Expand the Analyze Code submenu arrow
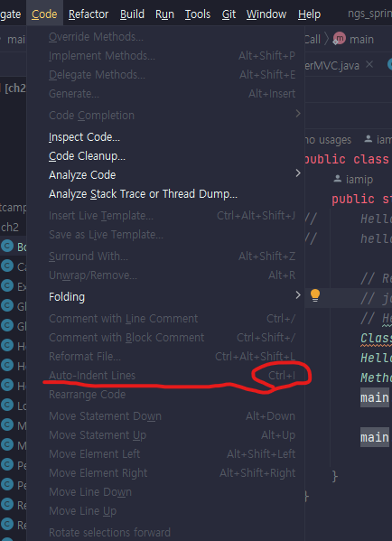 [x=298, y=173]
